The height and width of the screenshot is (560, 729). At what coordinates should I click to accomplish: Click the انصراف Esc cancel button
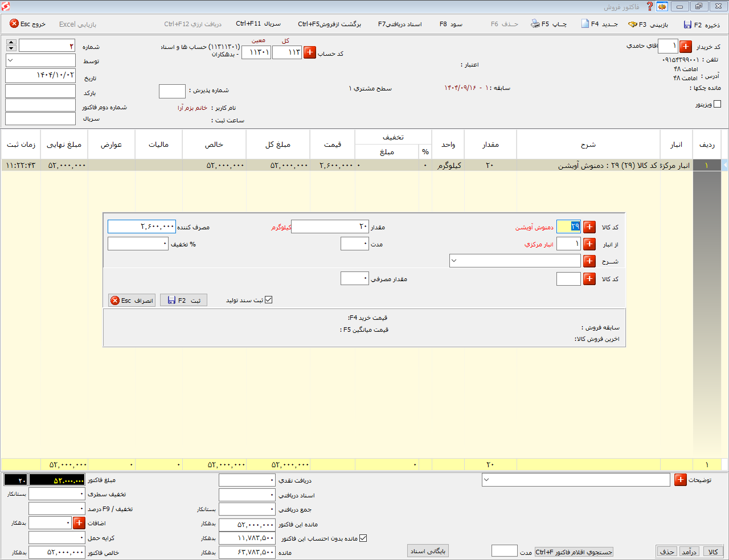[132, 300]
